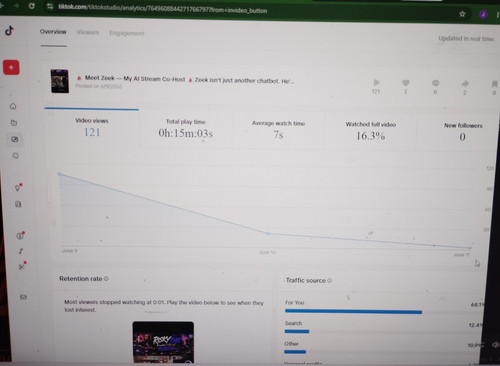Click the tiktok.com address bar URL
This screenshot has height=366, width=500.
pos(163,9)
